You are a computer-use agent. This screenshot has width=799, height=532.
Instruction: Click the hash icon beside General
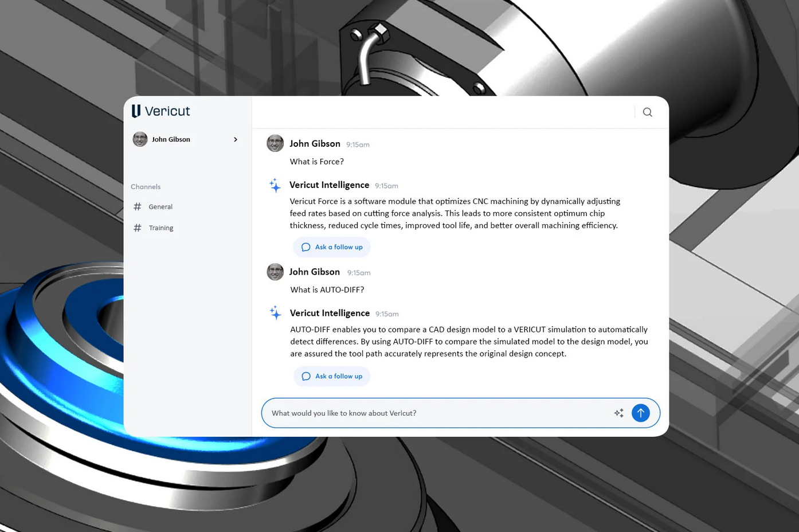pyautogui.click(x=138, y=206)
